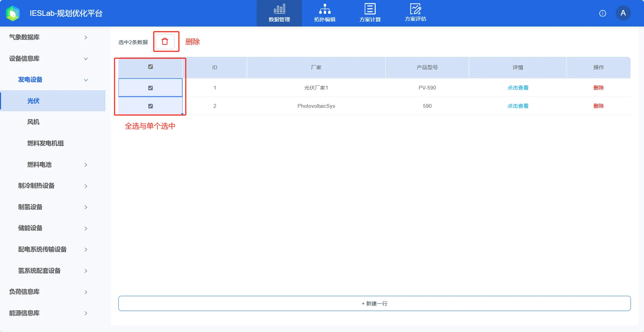This screenshot has height=332, width=644.
Task: Click the IESLab logo icon
Action: [x=13, y=13]
